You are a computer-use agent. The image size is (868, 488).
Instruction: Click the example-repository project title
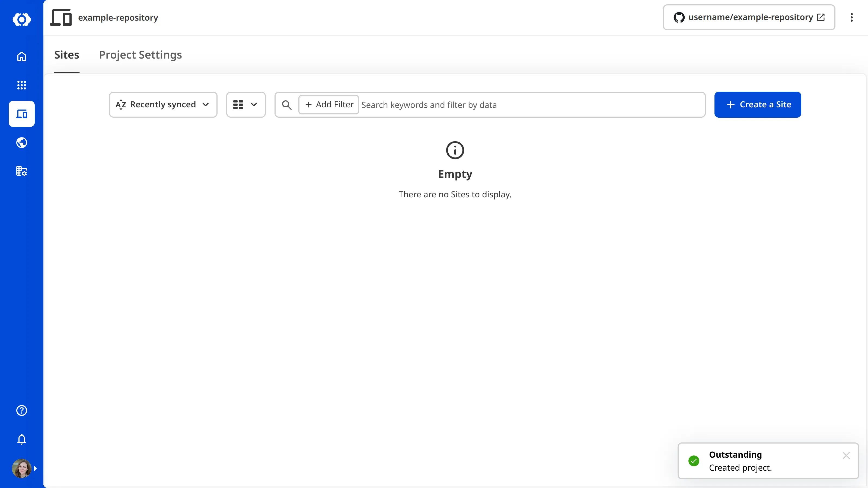[118, 18]
